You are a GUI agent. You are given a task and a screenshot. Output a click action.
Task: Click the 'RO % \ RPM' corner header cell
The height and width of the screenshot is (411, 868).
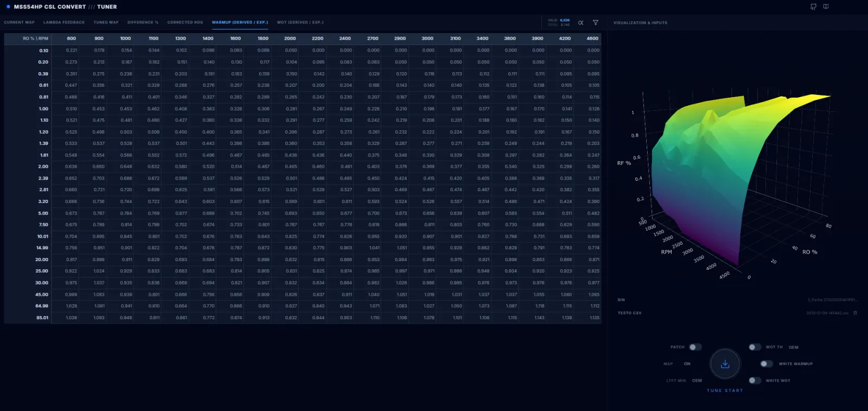(28, 39)
